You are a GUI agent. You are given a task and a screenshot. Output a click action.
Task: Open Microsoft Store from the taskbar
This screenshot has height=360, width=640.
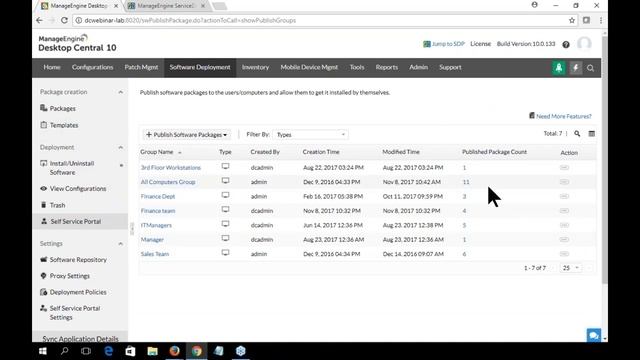(x=130, y=351)
